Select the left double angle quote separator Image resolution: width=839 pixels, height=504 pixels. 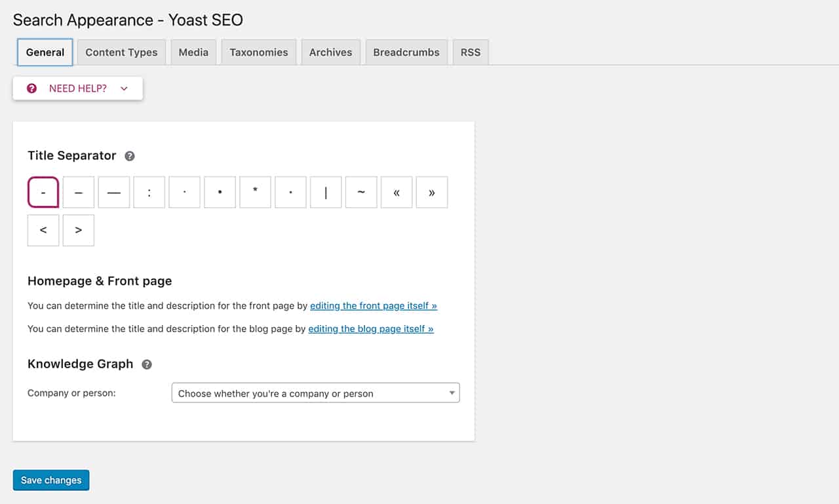click(397, 192)
